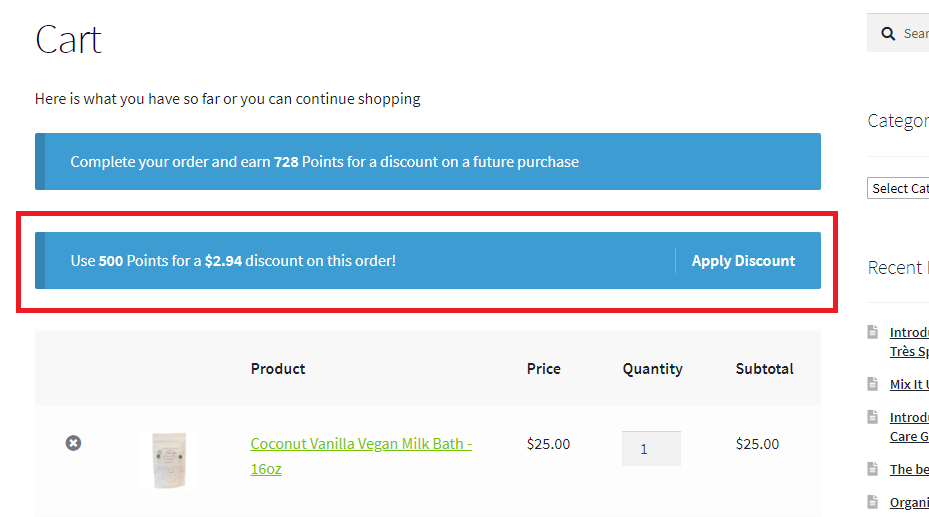Open Coconut Vanilla Vegan Milk Bath product link
The height and width of the screenshot is (517, 929).
(x=361, y=456)
